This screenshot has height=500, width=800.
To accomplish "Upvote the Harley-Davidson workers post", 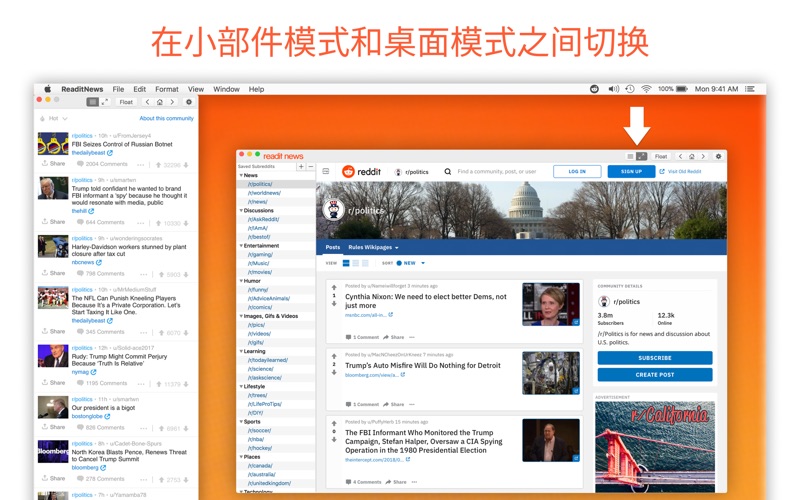I will [x=161, y=274].
